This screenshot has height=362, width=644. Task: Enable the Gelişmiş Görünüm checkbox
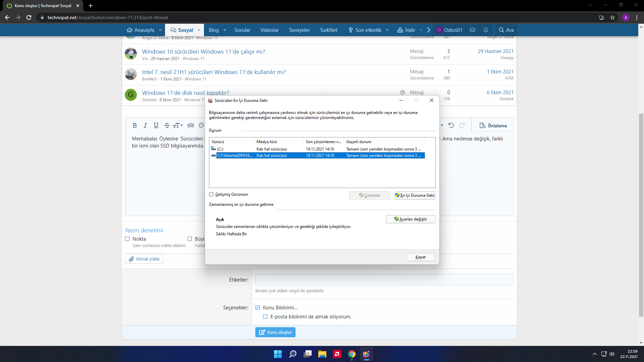(x=211, y=194)
